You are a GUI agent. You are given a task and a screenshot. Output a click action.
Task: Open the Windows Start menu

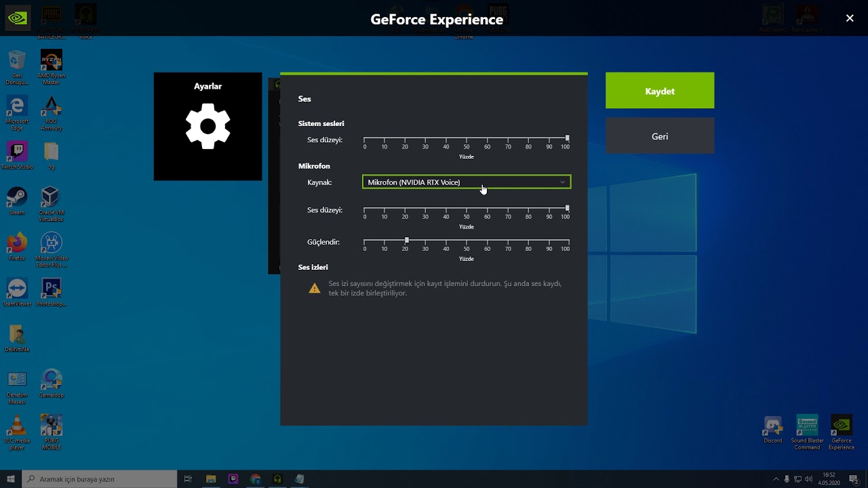11,479
